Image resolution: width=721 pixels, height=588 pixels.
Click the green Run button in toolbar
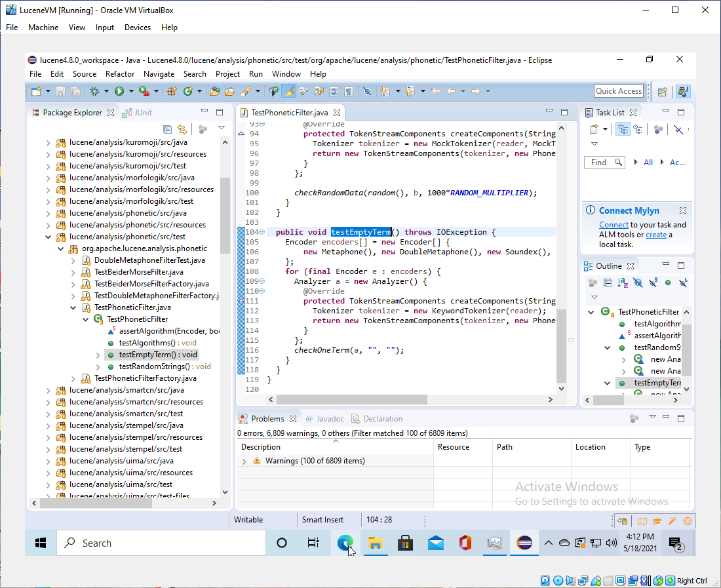tap(119, 91)
